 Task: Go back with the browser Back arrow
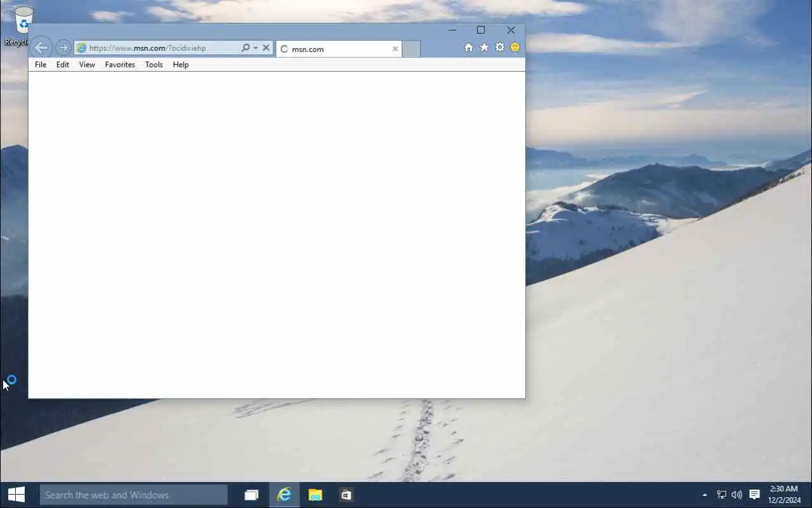pyautogui.click(x=41, y=48)
